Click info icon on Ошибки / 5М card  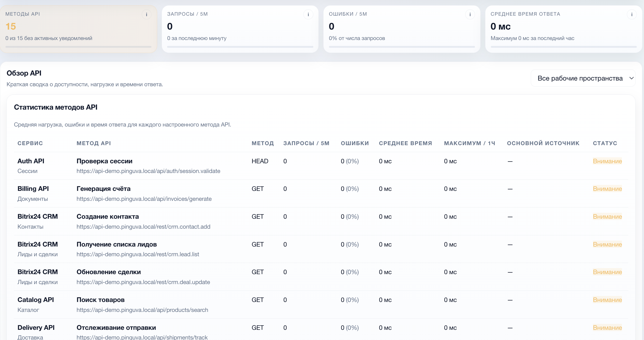470,14
